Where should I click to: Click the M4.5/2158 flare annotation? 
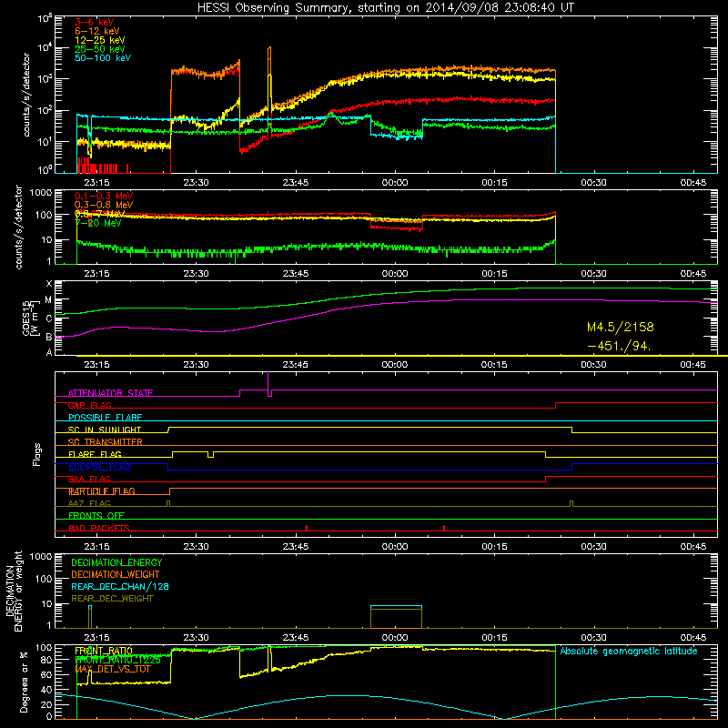pyautogui.click(x=621, y=327)
